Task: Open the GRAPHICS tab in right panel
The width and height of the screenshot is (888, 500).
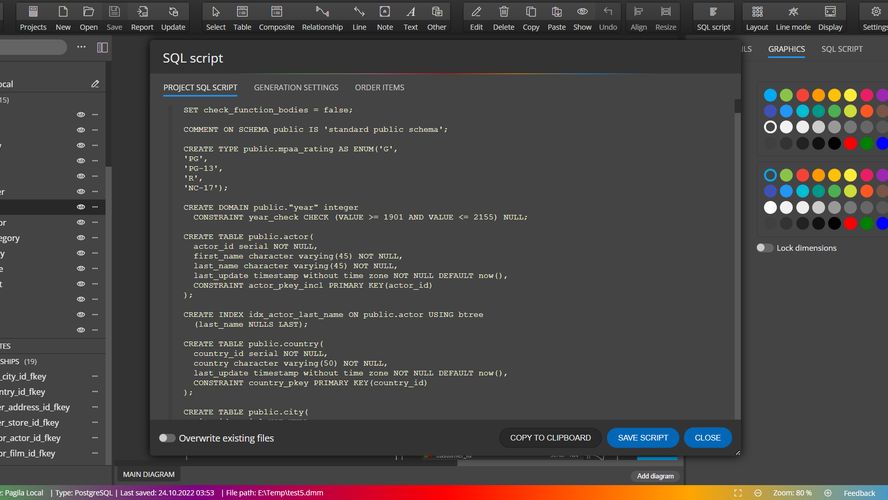Action: coord(786,49)
